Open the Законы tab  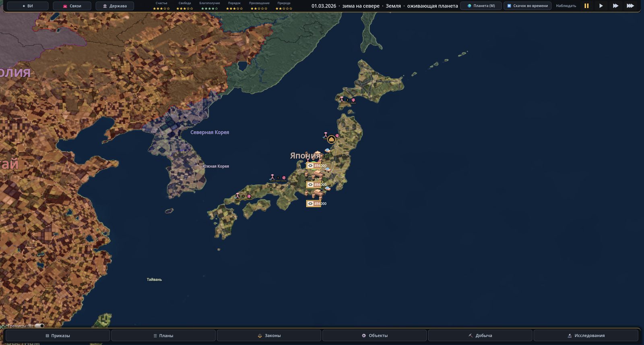coord(269,335)
